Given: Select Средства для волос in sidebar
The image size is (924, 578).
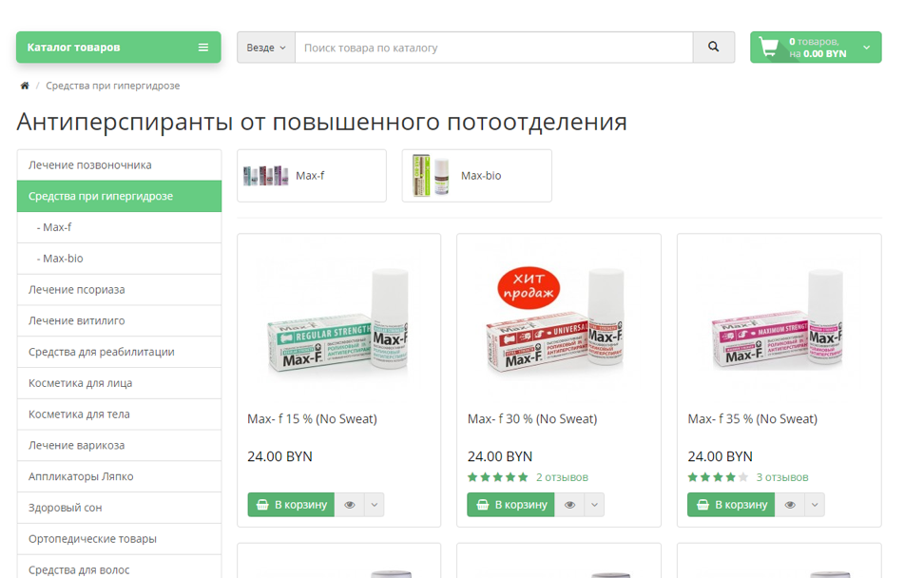Looking at the screenshot, I should coord(119,568).
